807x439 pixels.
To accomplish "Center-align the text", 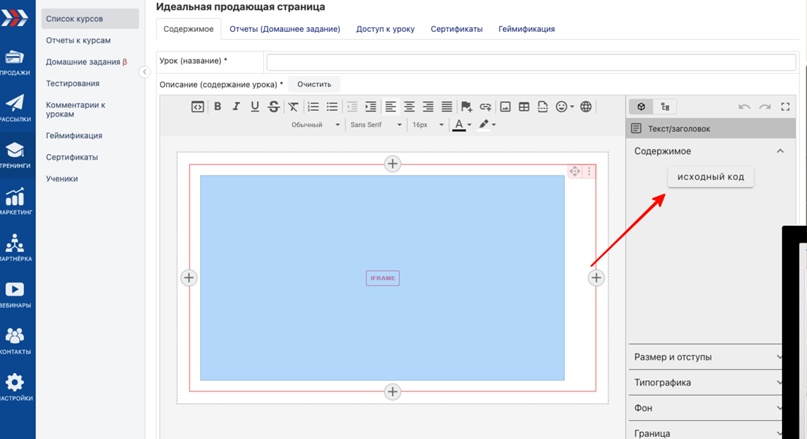I will click(x=409, y=107).
